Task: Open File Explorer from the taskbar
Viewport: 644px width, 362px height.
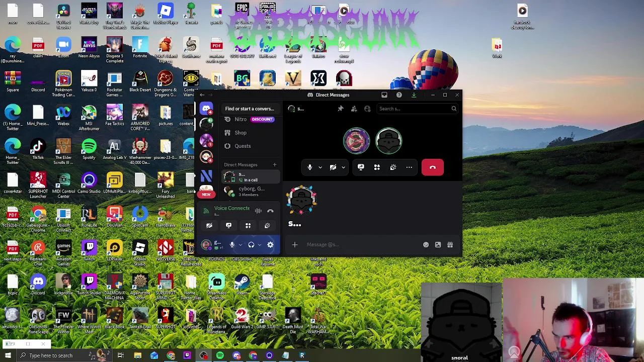Action: (137, 355)
